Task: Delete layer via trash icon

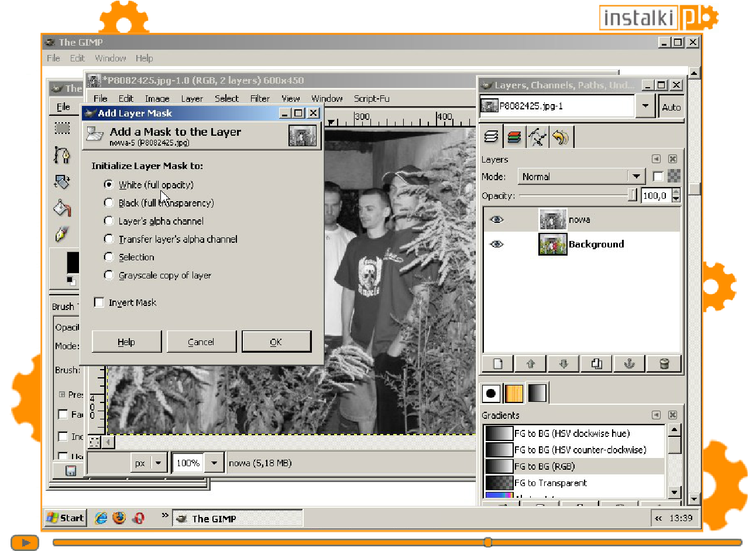Action: pyautogui.click(x=664, y=364)
